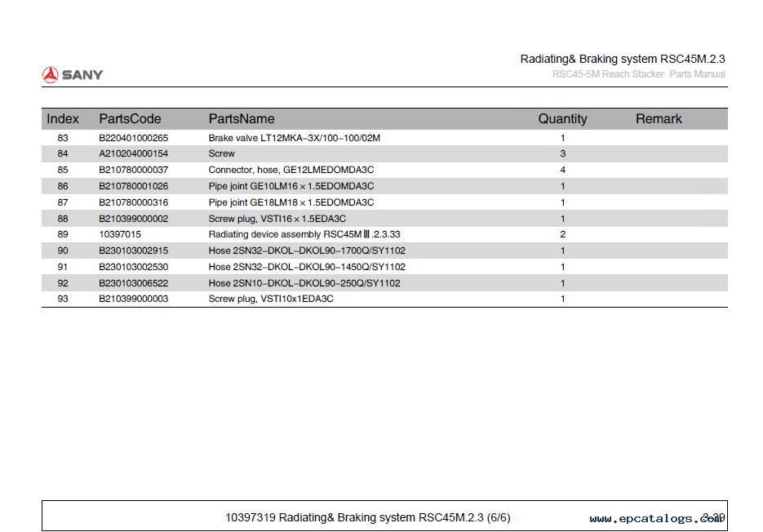Select index number 85
Screen dimensions: 763x532
(63, 170)
